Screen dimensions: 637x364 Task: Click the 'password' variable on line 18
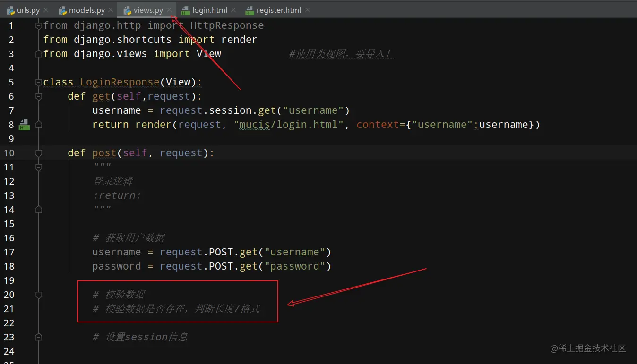(x=116, y=266)
